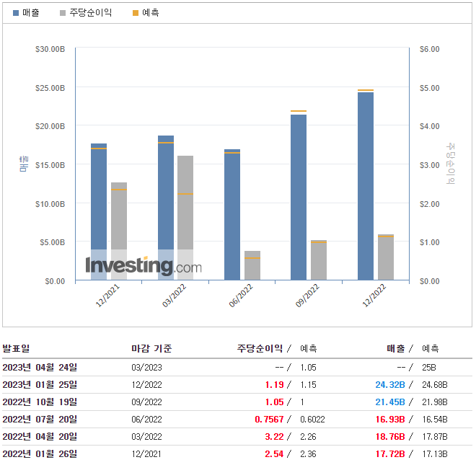
Task: Click the blue 매출 legend swatch
Action: coord(16,13)
